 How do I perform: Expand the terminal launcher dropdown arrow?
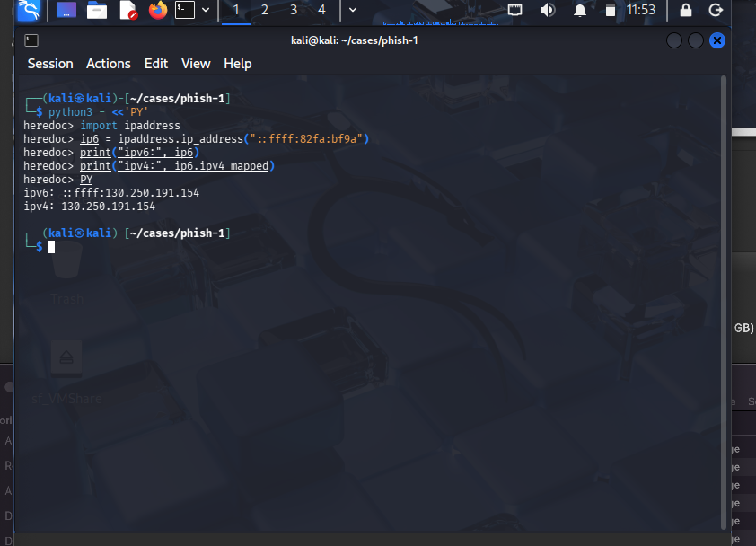206,10
